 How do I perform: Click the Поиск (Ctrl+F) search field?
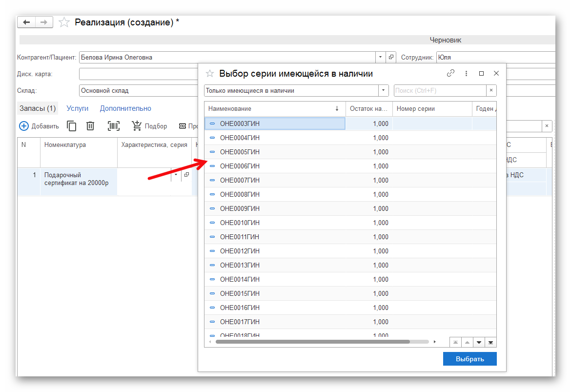(439, 90)
